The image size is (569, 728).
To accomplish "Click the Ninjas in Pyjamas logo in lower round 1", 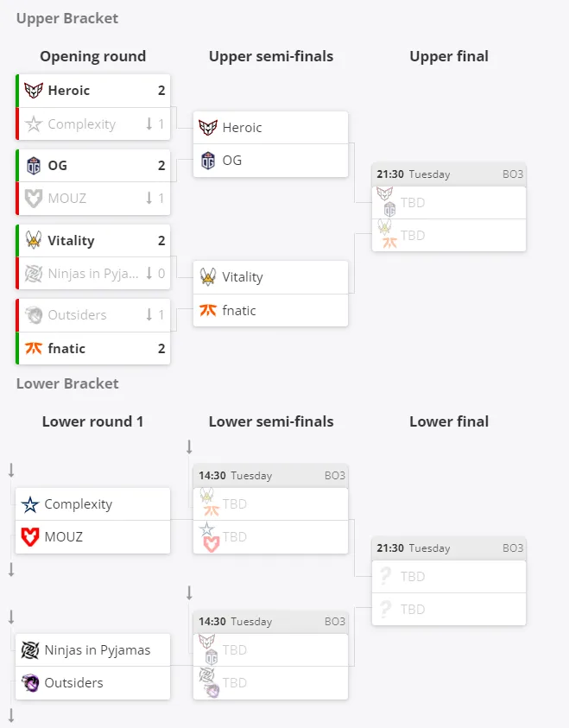I will [30, 650].
